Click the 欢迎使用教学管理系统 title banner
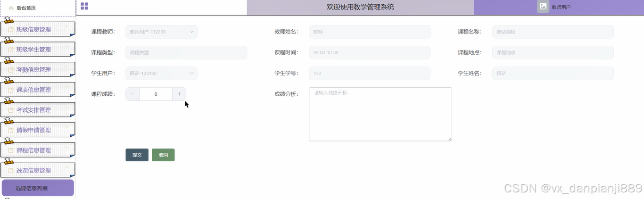Screen dimensions: 644x199 pos(360,7)
